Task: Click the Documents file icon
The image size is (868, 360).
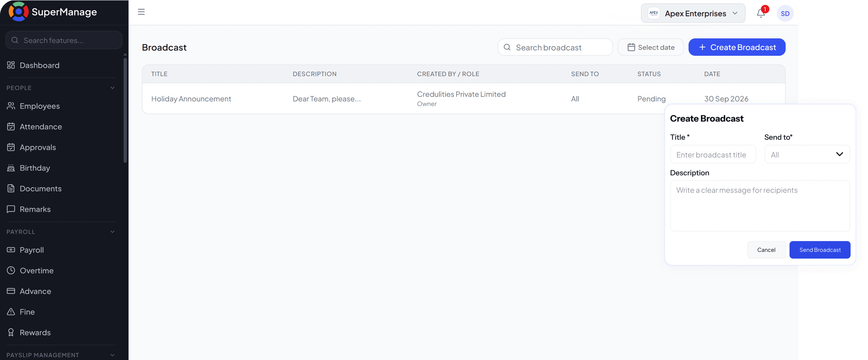Action: (x=11, y=188)
